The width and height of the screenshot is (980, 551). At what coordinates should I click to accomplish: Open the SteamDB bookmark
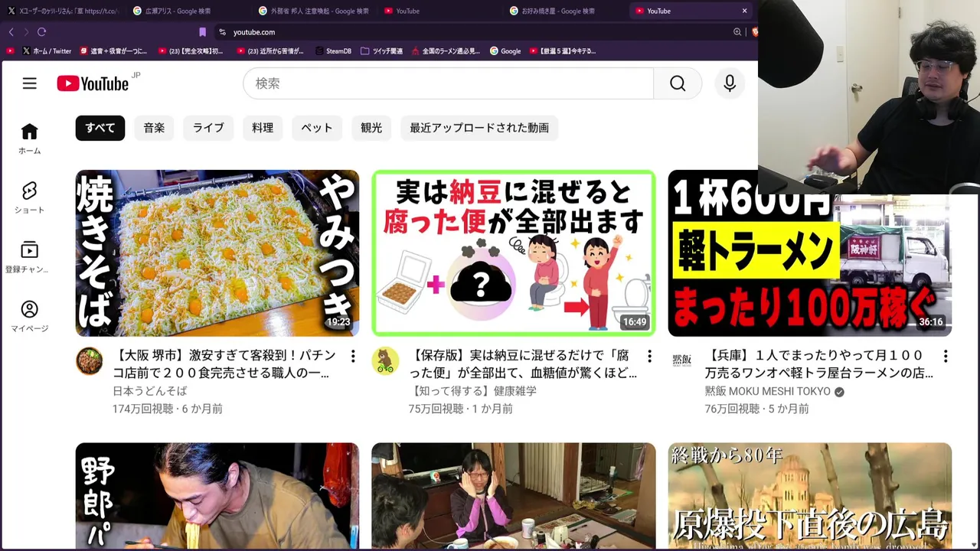(x=332, y=51)
